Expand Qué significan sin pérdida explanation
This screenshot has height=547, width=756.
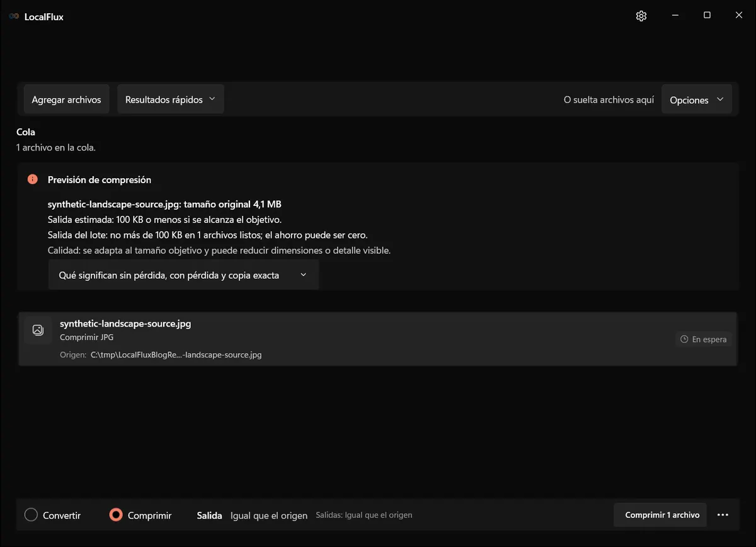(x=183, y=275)
